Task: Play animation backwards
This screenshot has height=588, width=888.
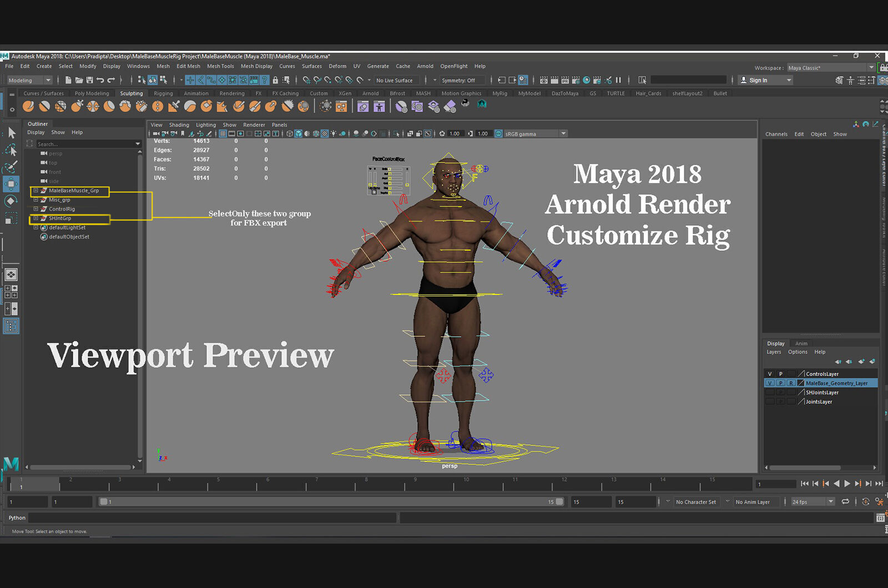Action: (836, 484)
